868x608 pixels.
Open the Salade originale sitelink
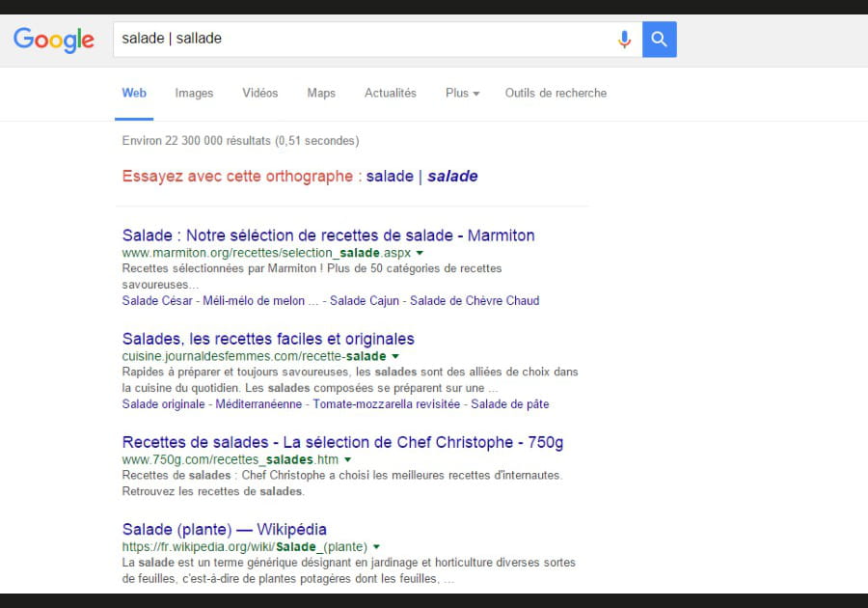163,404
